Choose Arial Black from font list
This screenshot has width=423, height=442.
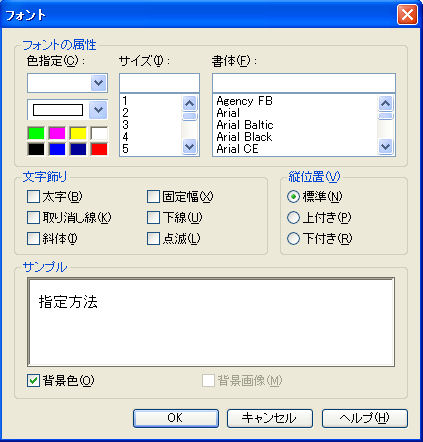point(244,137)
